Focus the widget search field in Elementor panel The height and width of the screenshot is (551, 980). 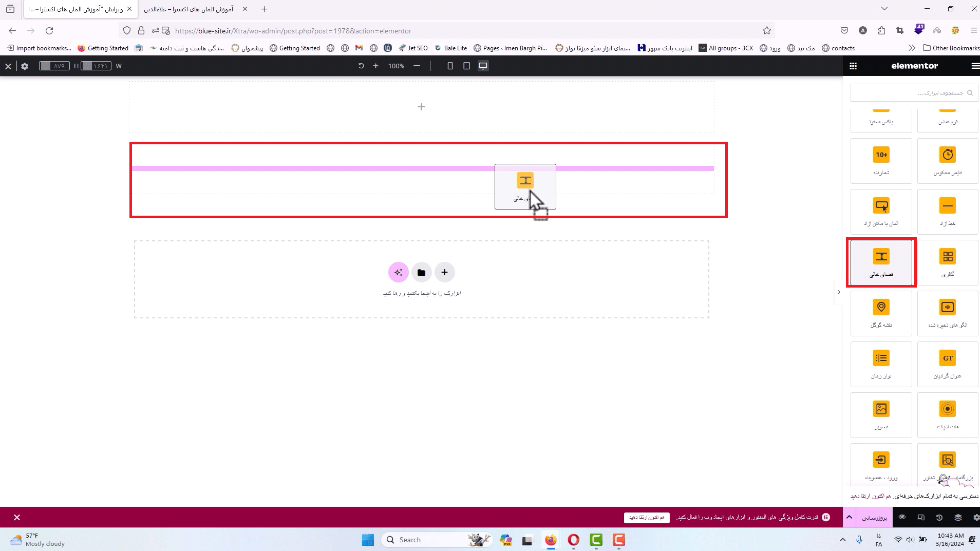914,93
